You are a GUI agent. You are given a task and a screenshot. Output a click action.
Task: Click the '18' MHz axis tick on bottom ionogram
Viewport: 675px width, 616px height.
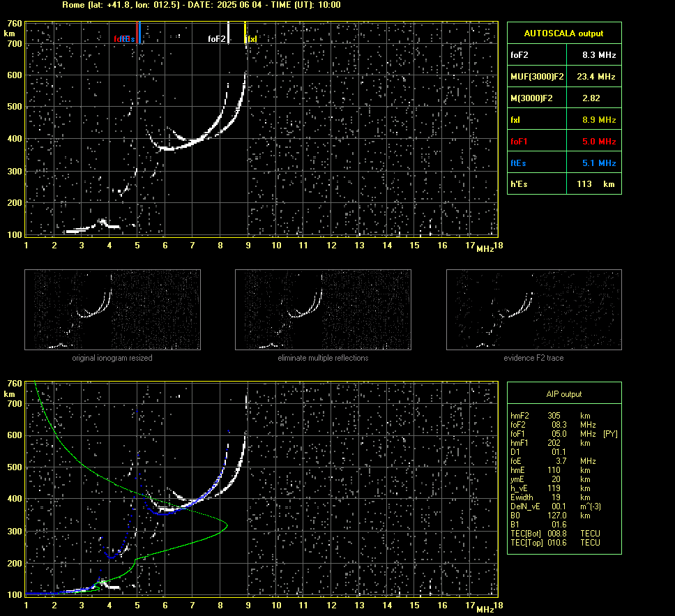(x=498, y=606)
